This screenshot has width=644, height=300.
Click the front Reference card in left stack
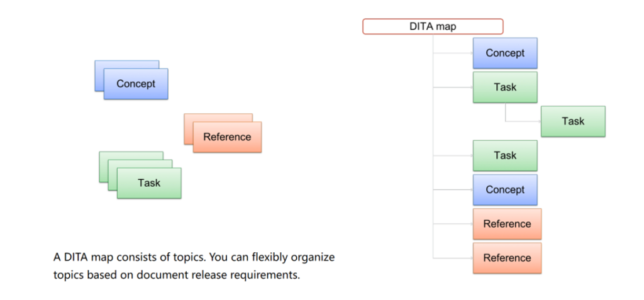pyautogui.click(x=227, y=137)
